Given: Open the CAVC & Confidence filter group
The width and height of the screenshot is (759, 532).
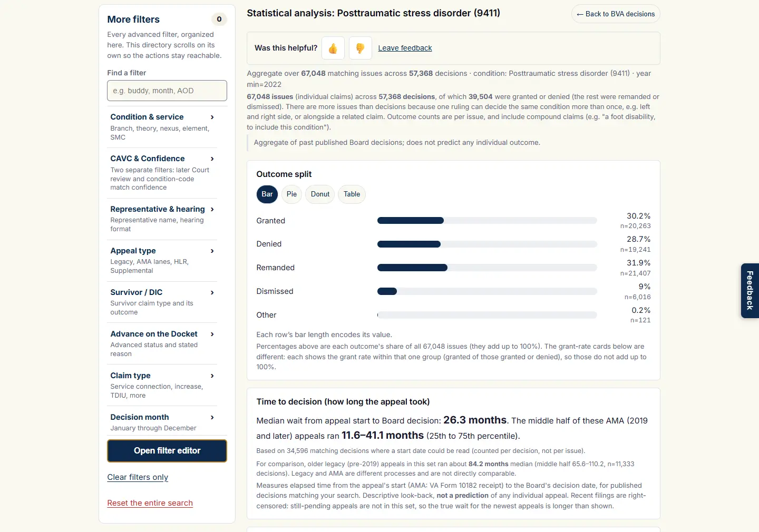Looking at the screenshot, I should pos(162,173).
